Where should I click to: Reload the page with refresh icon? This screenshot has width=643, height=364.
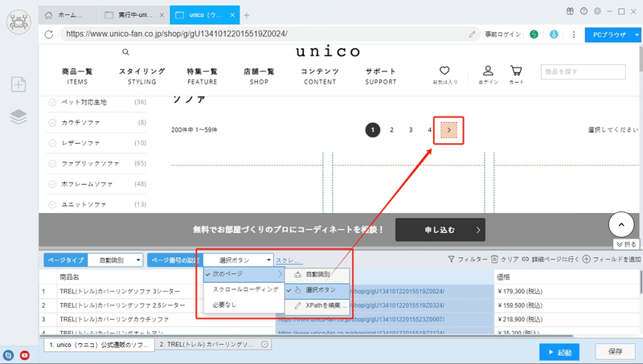[49, 35]
